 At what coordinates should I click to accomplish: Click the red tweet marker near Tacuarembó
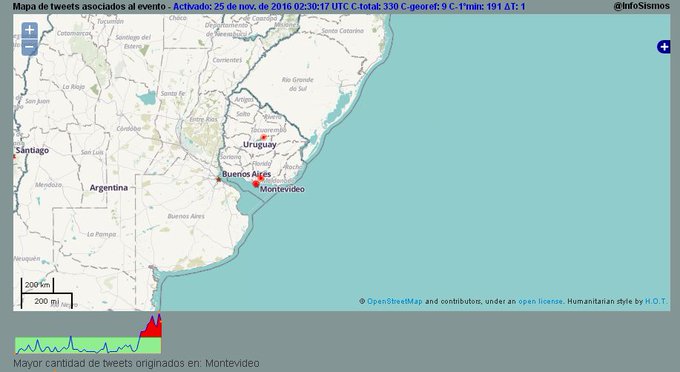(263, 137)
